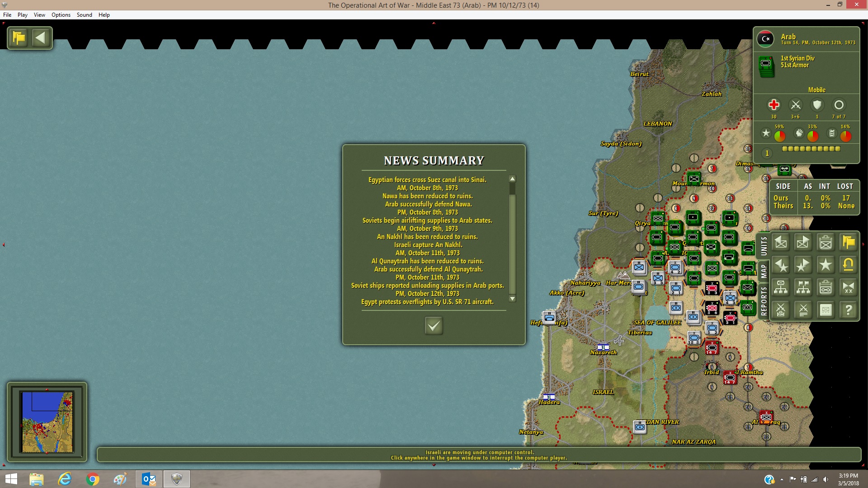
Task: Open the unit hierarchy org chart icon
Action: (781, 287)
